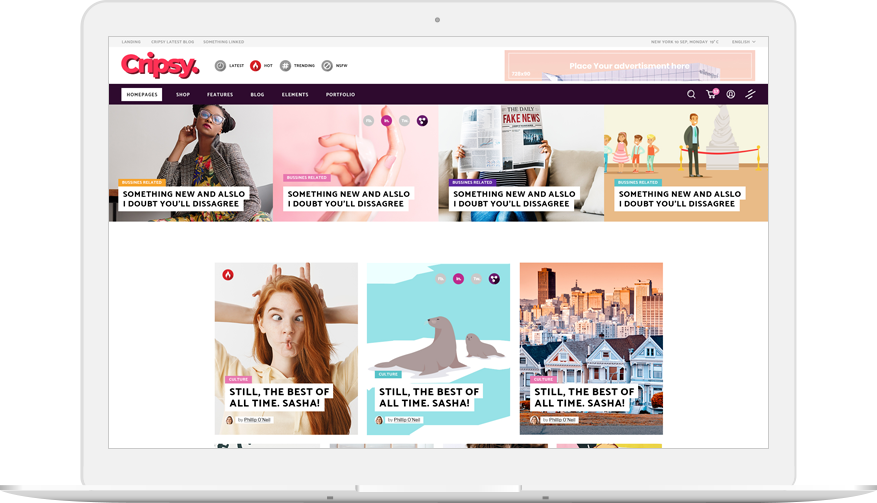Viewport: 877px width, 503px height.
Task: Click the Trending text label
Action: (304, 65)
